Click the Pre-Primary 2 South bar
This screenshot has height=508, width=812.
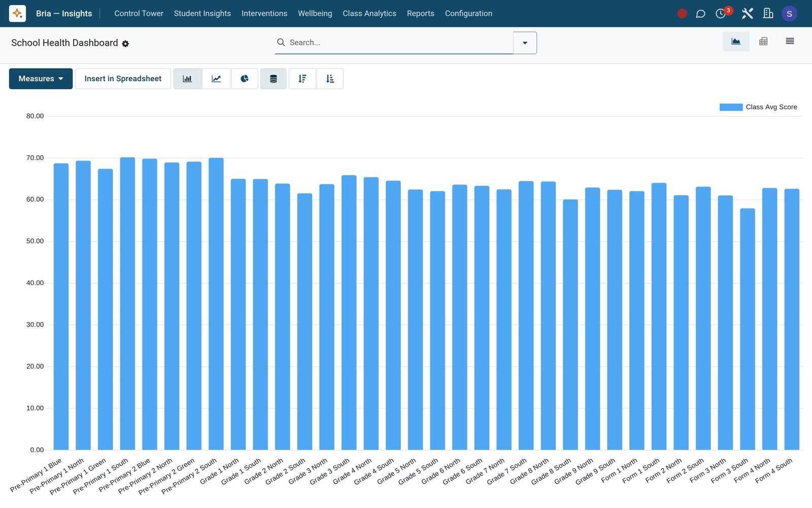(x=216, y=304)
